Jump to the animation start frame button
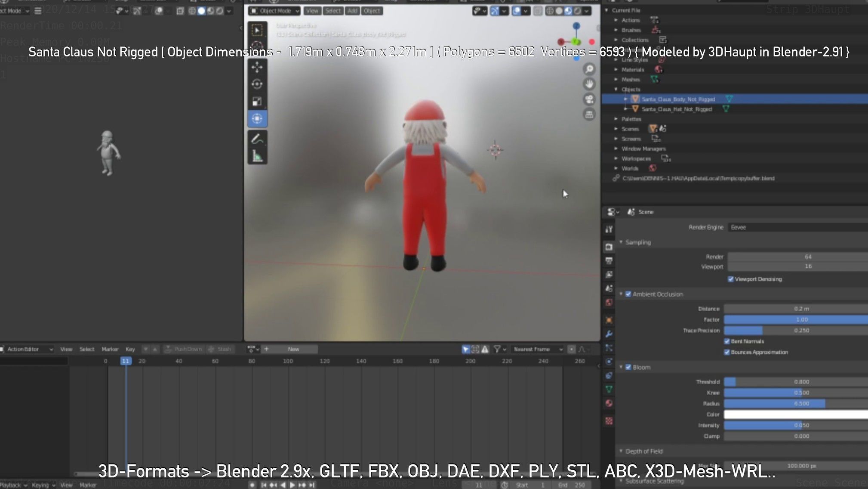 (264, 485)
